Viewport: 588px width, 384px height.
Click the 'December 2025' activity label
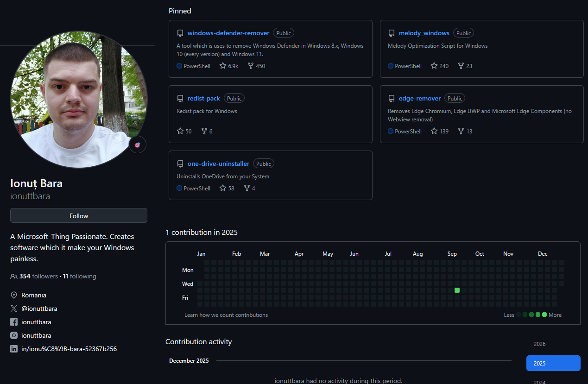(189, 361)
